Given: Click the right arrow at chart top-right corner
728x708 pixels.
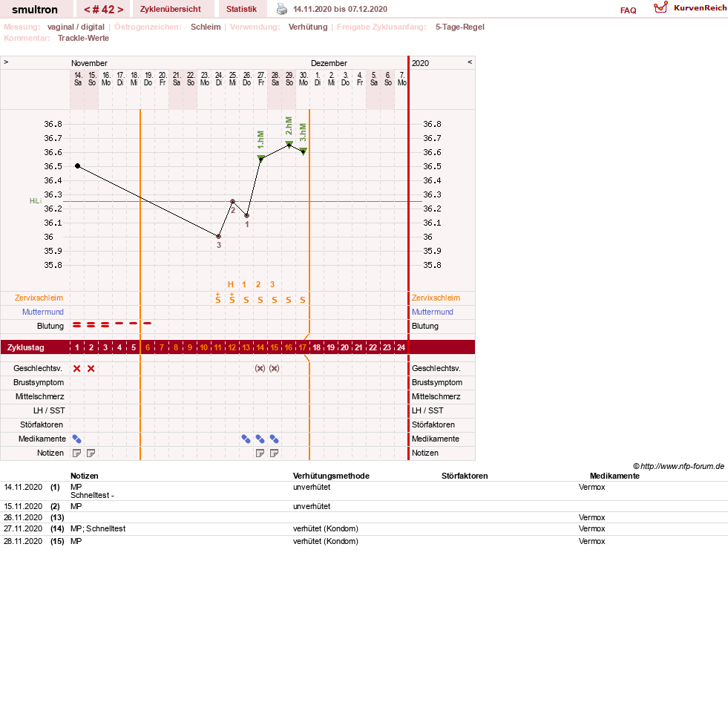Looking at the screenshot, I should point(470,62).
